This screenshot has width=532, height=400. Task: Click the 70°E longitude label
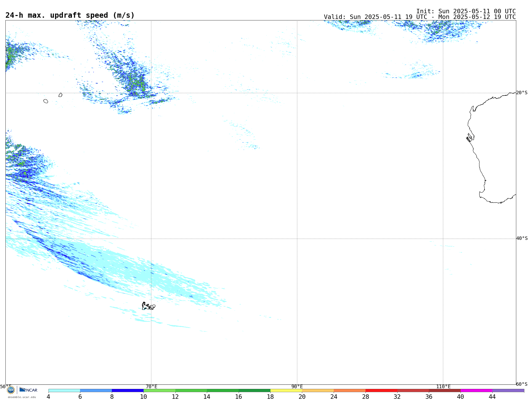(151, 386)
